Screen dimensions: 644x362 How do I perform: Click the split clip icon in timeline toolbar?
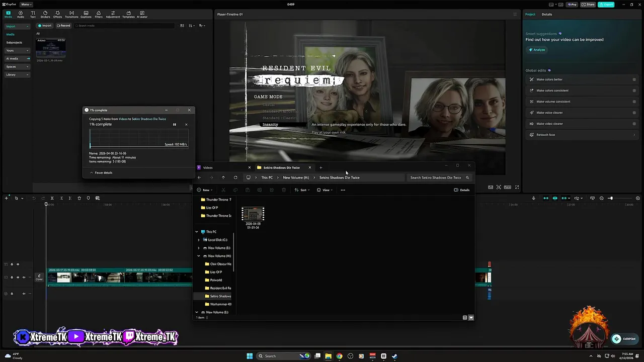coord(52,198)
